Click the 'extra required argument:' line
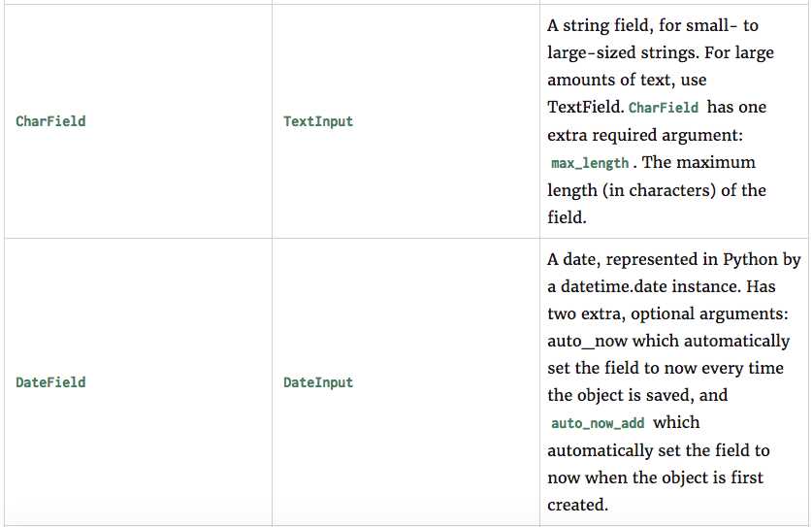812x527 pixels. point(645,135)
